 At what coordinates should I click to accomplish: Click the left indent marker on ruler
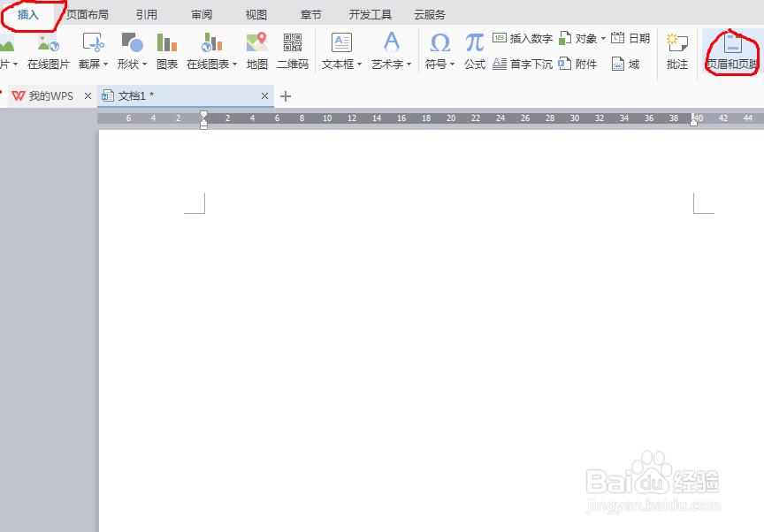click(203, 119)
